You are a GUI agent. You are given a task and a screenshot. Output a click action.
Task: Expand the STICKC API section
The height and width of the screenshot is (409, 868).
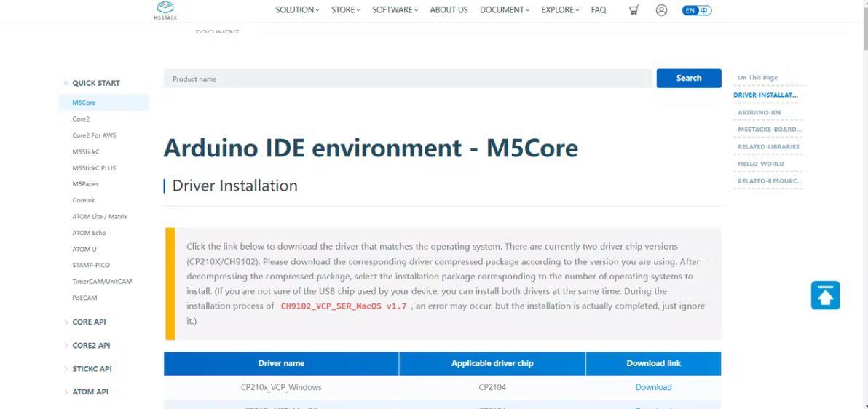tap(88, 368)
